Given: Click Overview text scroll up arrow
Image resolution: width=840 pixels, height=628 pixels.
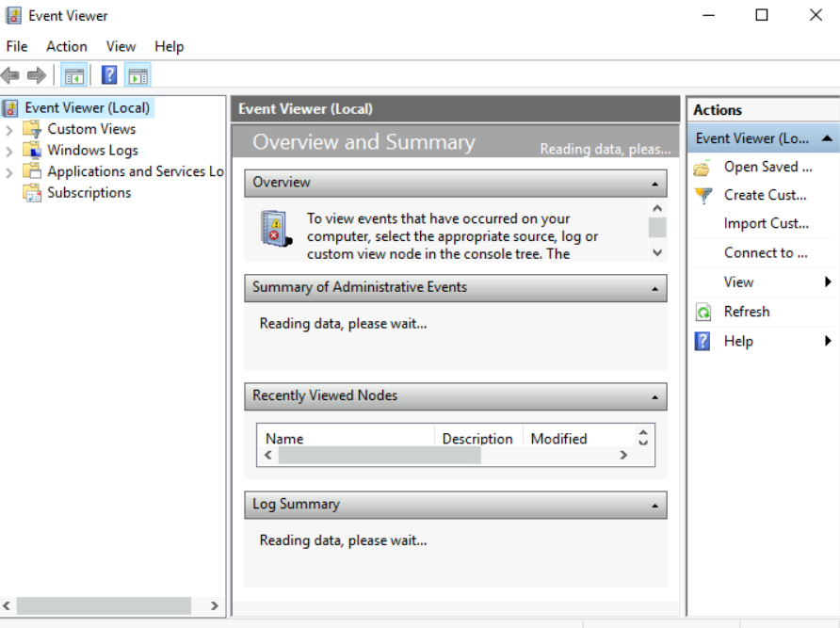Looking at the screenshot, I should coord(657,208).
